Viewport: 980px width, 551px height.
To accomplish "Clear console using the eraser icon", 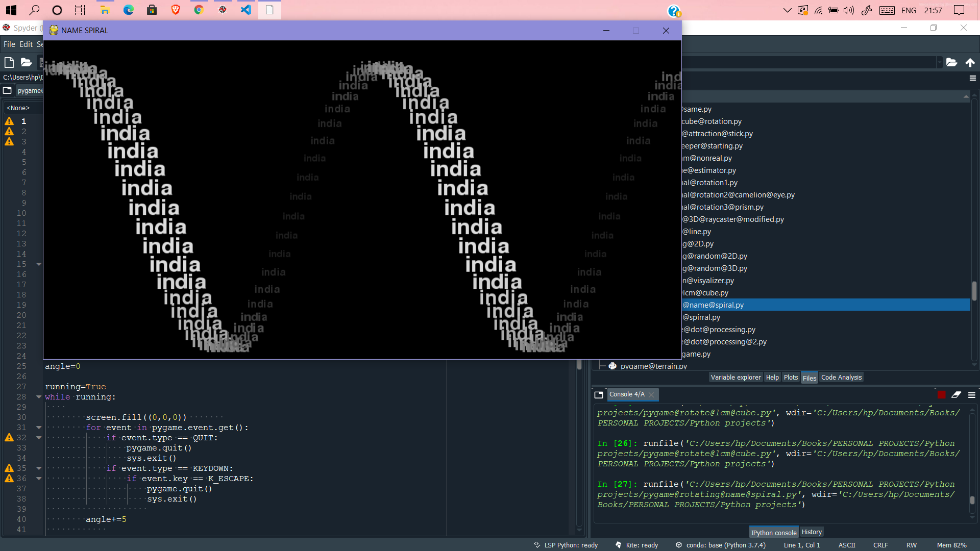I will coord(956,394).
